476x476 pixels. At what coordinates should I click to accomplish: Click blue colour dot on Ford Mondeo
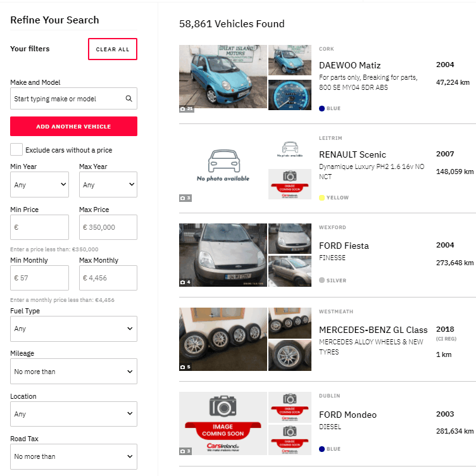[x=322, y=449]
